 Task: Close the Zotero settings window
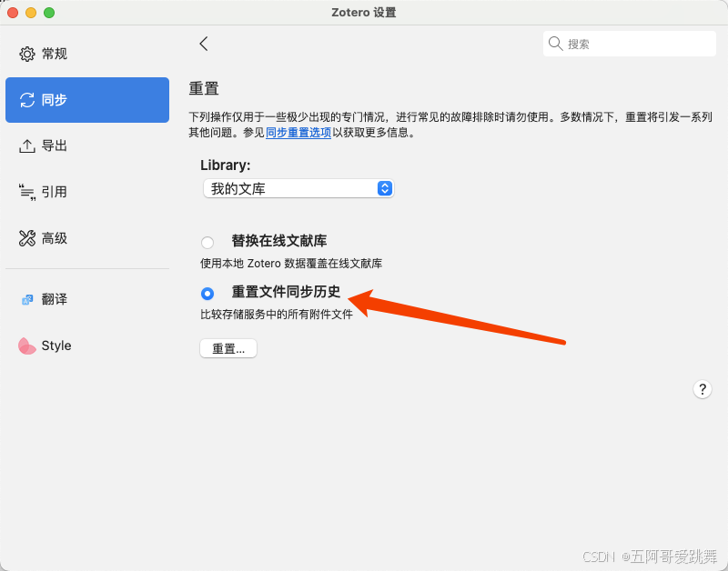[13, 13]
